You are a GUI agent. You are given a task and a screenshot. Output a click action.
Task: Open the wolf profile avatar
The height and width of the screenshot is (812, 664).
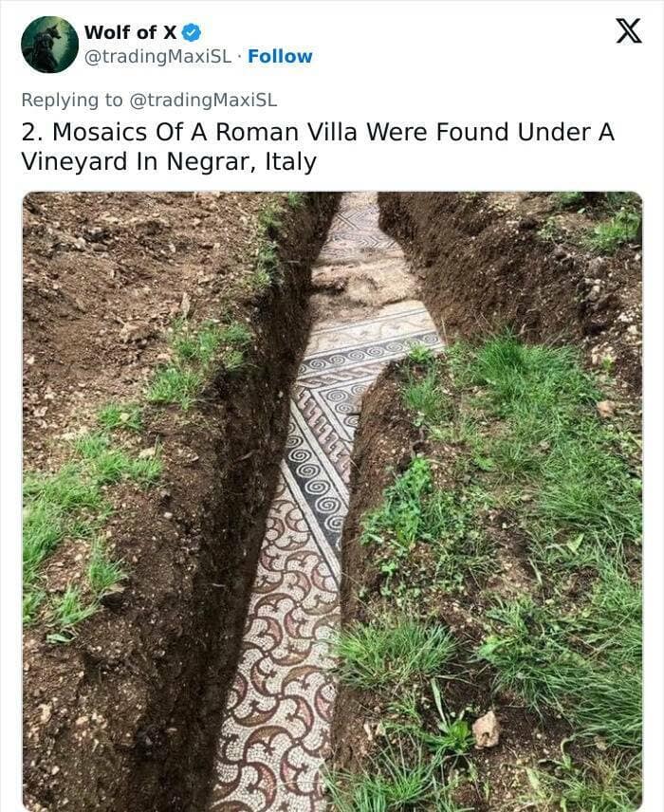tap(49, 44)
